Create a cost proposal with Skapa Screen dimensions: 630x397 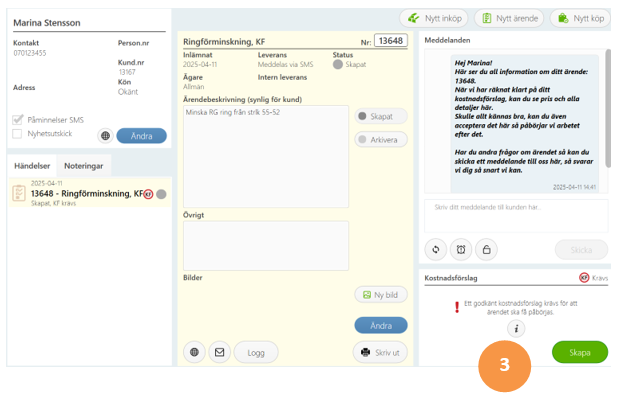(580, 352)
